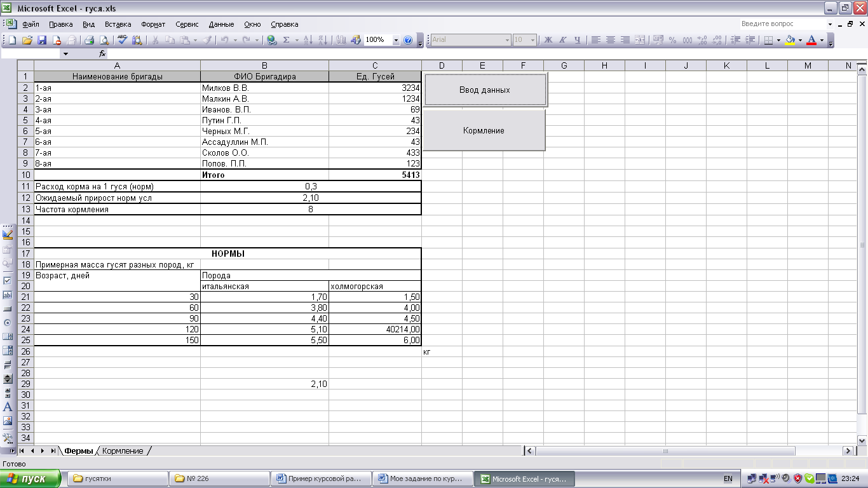Open the пуск Start button
This screenshot has height=488, width=868.
31,478
